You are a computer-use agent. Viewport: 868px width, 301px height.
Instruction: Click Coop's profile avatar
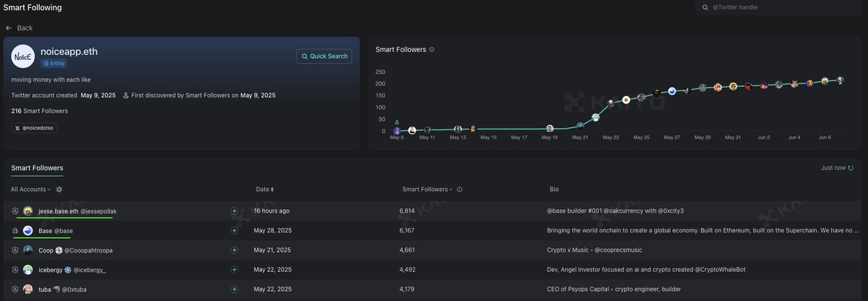click(x=27, y=250)
